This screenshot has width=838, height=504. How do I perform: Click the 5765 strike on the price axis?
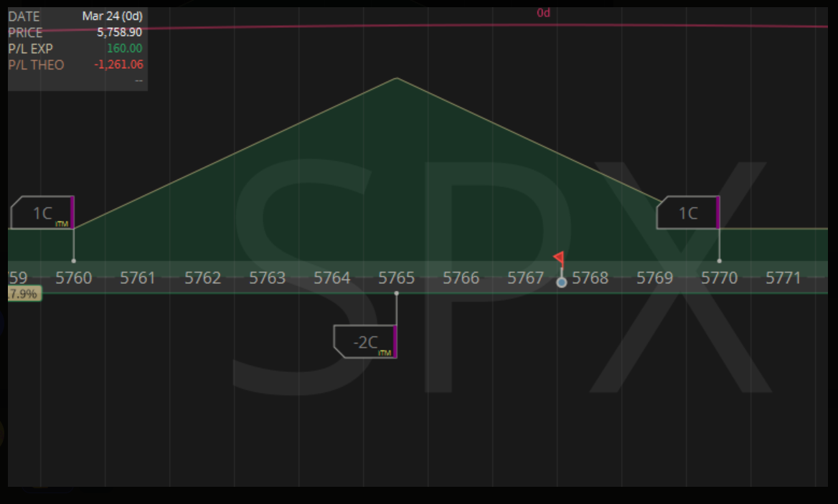coord(396,277)
